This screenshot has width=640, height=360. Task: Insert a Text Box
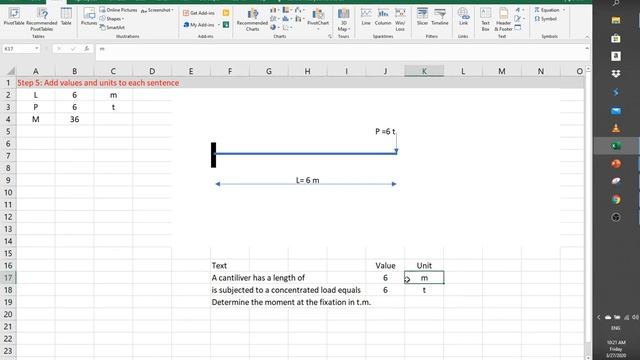click(485, 19)
